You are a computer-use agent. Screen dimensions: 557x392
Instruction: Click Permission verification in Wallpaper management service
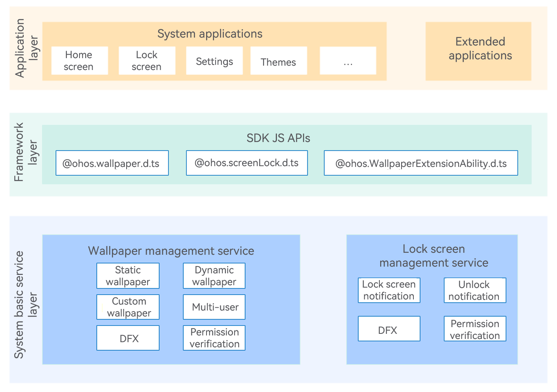[x=214, y=338]
